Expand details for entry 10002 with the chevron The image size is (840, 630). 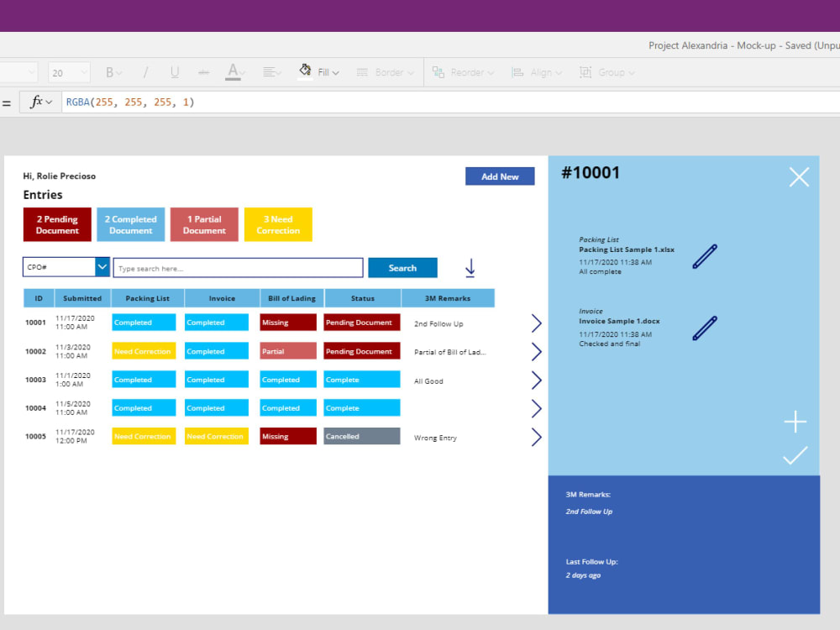537,351
